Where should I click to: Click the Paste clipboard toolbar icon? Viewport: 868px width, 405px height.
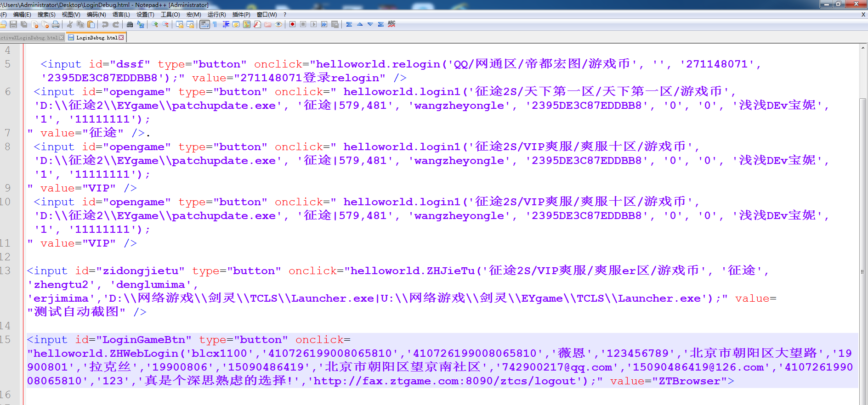[91, 24]
